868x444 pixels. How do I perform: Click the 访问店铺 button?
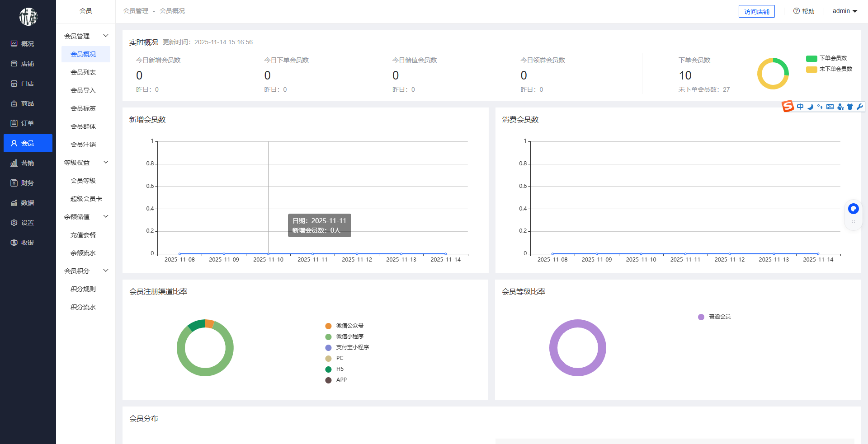756,12
